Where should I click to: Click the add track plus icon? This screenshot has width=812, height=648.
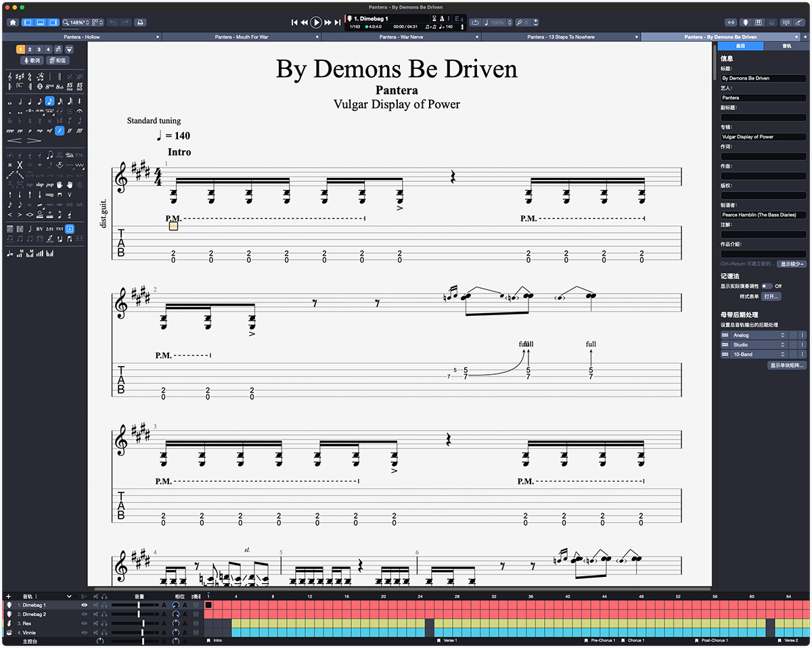(9, 596)
